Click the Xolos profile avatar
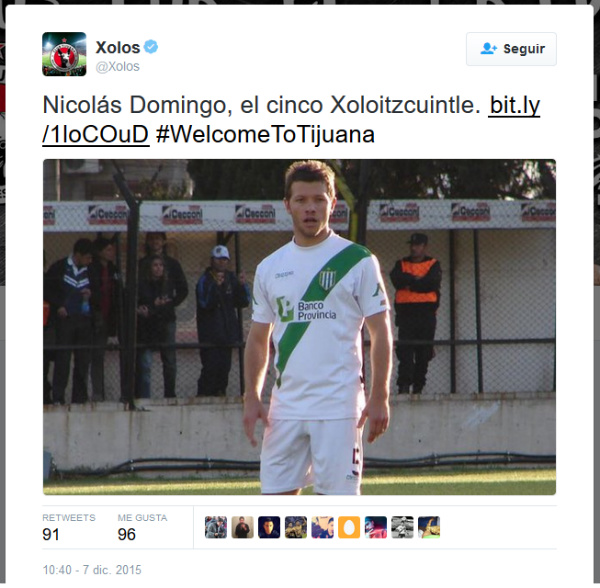600x588 pixels. (x=64, y=54)
